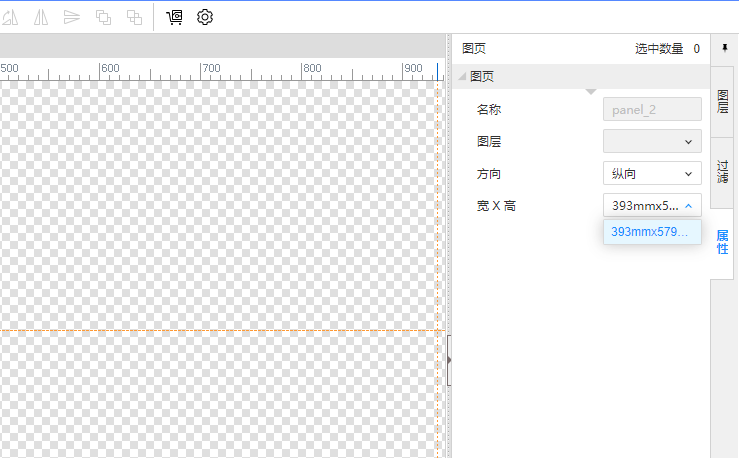Switch to the 图层 side tab
Image resolution: width=739 pixels, height=458 pixels.
[723, 102]
